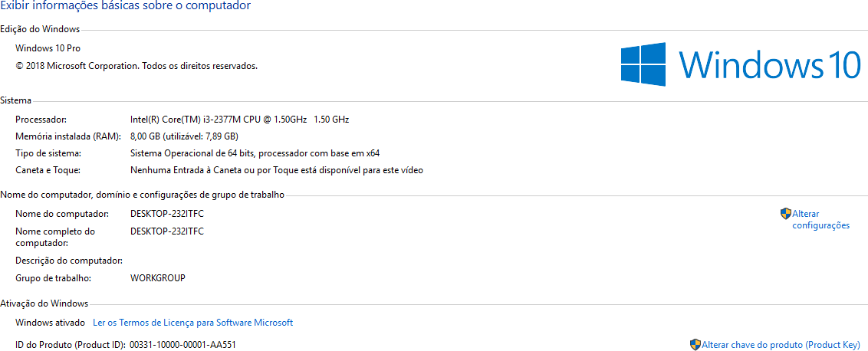Click the Windows 10 logo
Viewport: 868px width, 351px height.
click(x=741, y=64)
